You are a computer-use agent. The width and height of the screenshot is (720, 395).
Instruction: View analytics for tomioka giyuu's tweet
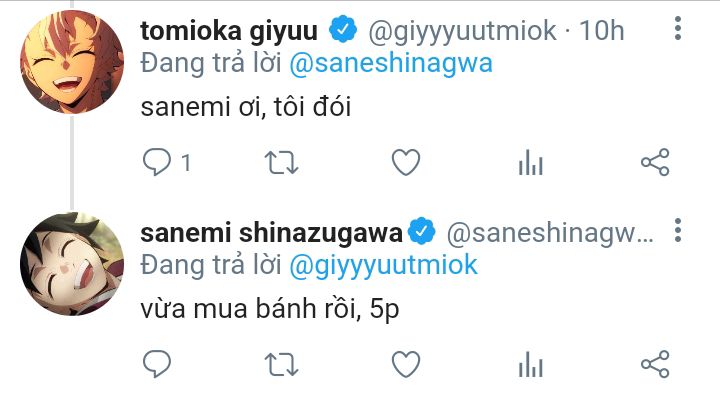[531, 163]
